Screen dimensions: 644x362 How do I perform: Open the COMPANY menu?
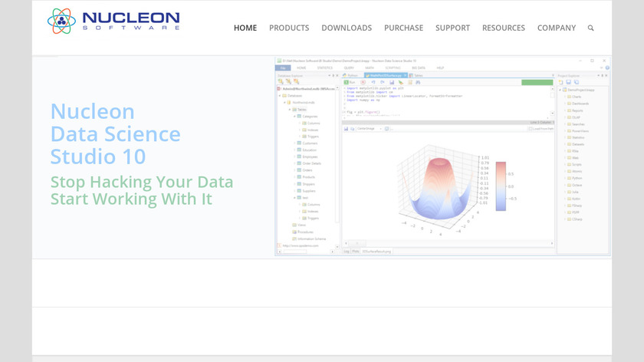click(x=557, y=28)
